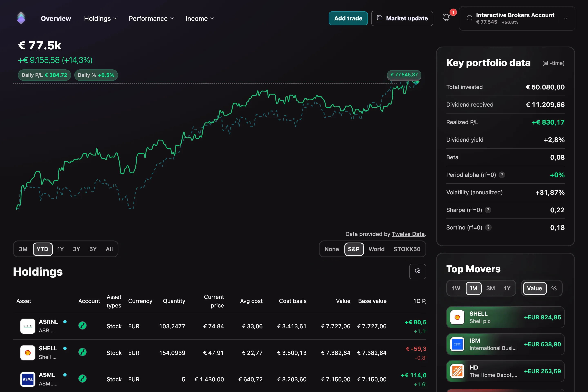
Task: Click the ASML logo in holdings
Action: point(28,379)
